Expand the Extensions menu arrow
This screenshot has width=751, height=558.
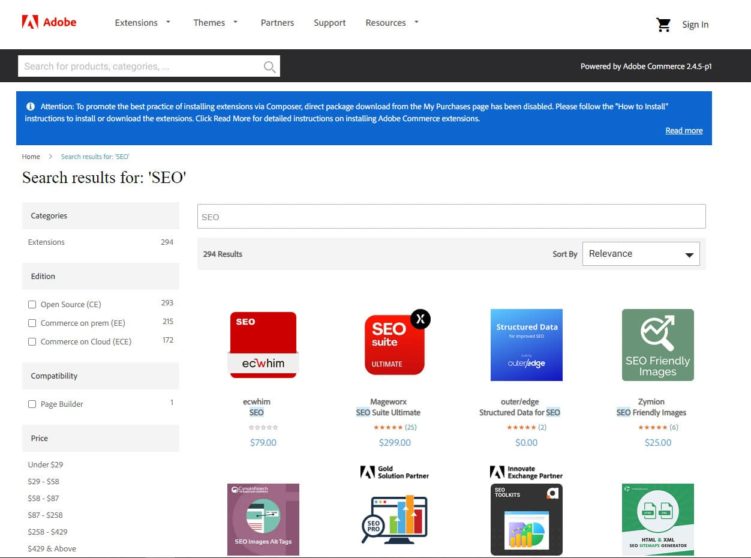pos(168,22)
